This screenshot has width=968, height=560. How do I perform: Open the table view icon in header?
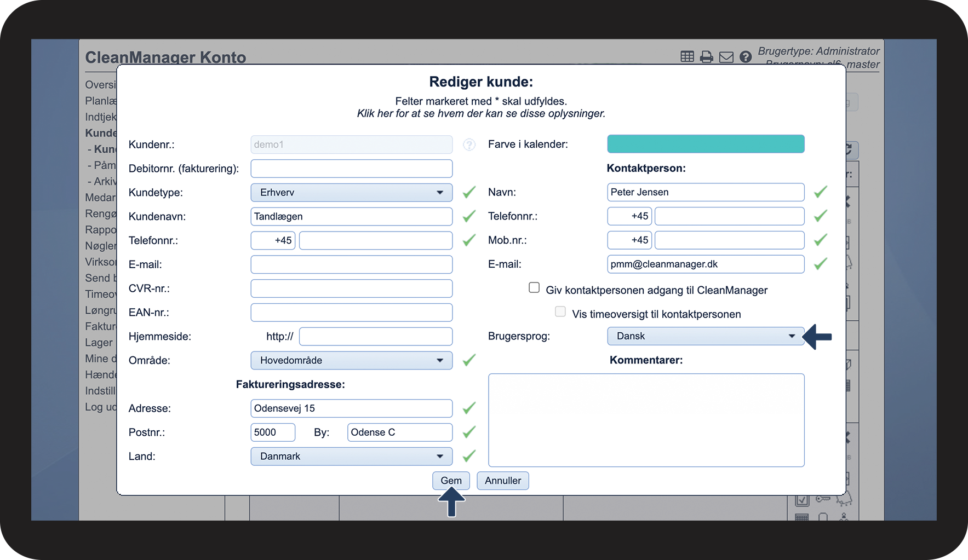click(687, 56)
